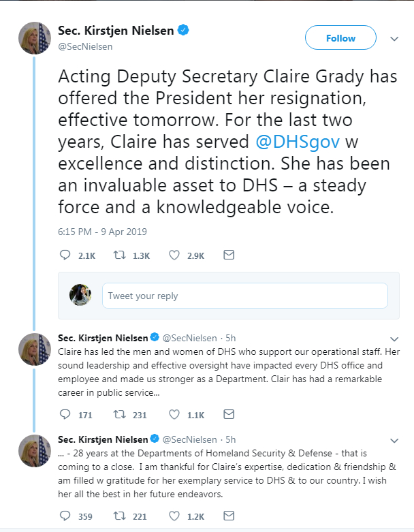Like the last tweet with 1.2K likes
This screenshot has height=532, width=414.
pyautogui.click(x=174, y=516)
